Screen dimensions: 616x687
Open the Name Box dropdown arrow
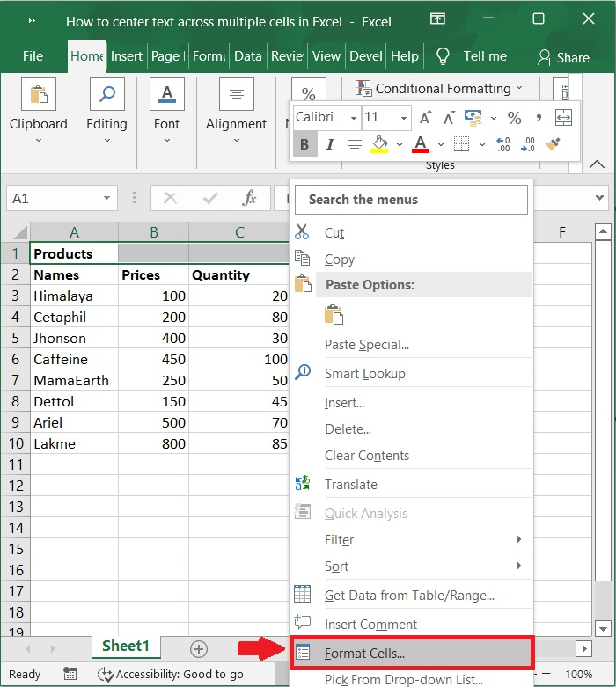(x=106, y=198)
